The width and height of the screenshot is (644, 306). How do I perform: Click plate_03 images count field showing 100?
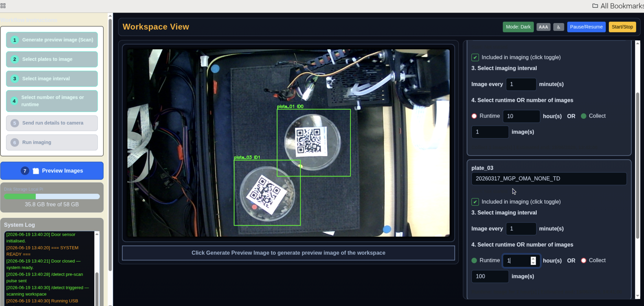490,277
